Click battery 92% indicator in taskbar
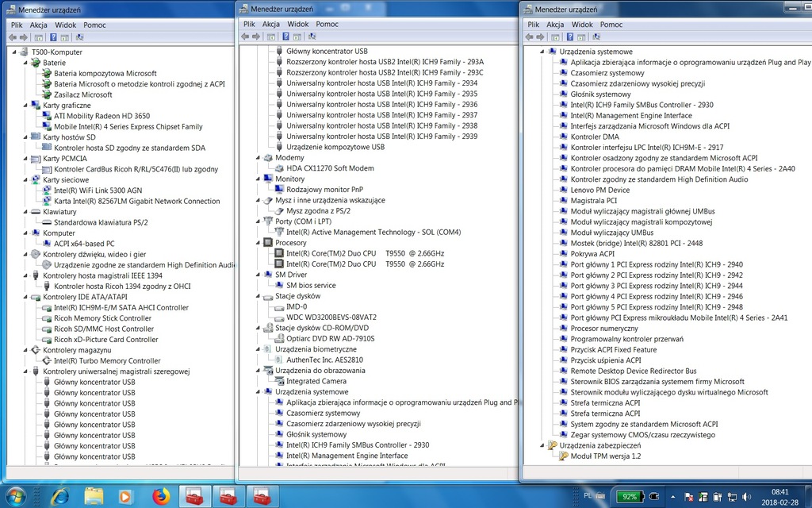812x508 pixels. tap(628, 497)
